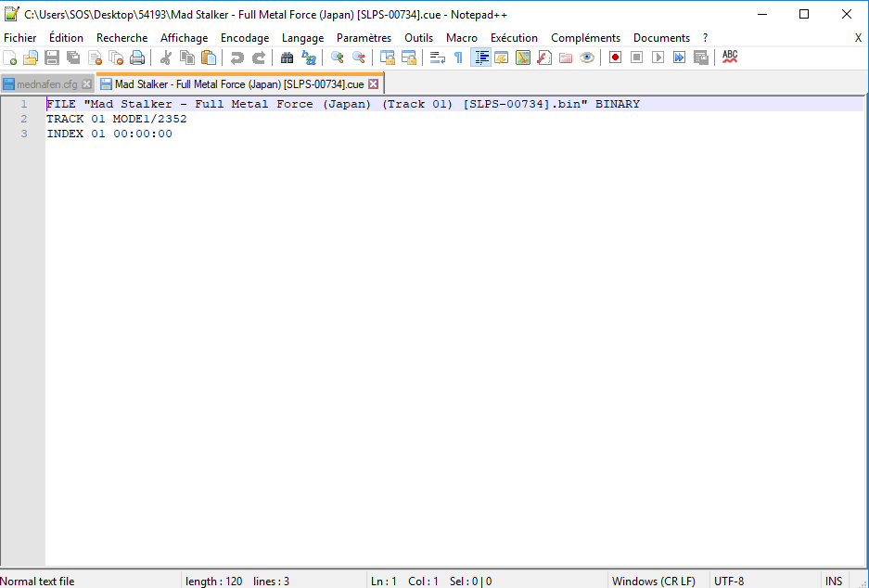Open the Édition menu
This screenshot has height=588, width=869.
[66, 38]
